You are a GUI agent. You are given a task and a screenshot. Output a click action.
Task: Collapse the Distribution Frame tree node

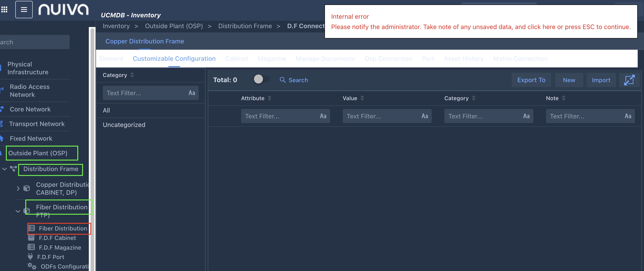(x=4, y=169)
